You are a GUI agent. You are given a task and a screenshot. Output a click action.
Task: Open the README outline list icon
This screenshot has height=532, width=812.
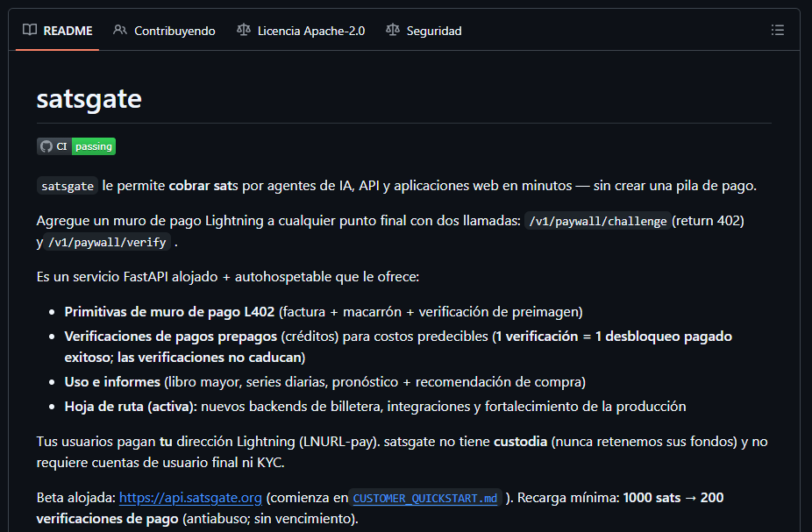777,30
